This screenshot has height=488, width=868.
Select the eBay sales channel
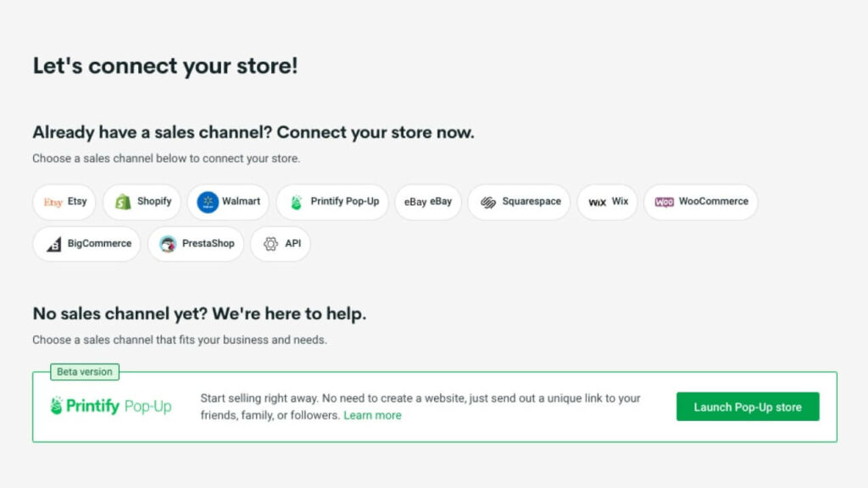(x=428, y=202)
